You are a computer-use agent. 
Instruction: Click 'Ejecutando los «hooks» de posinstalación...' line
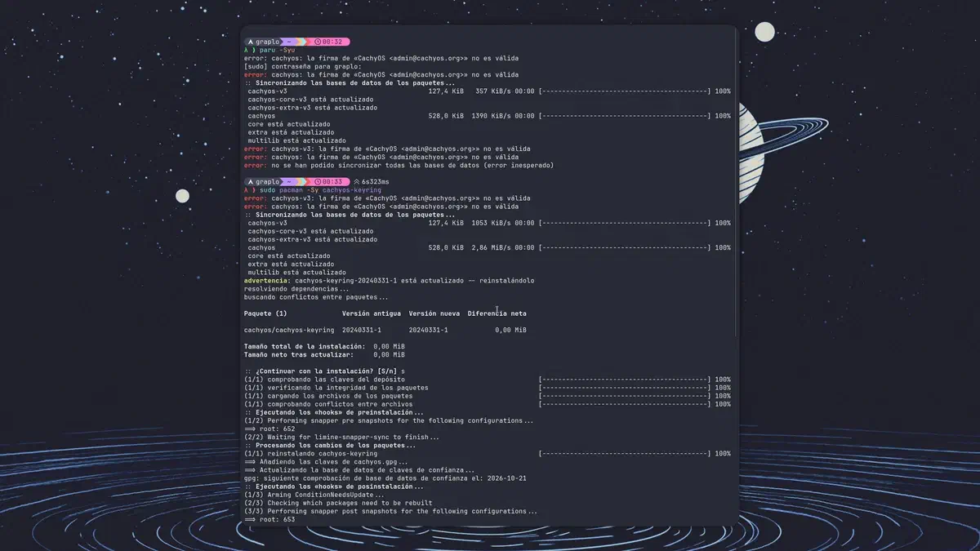click(x=334, y=487)
